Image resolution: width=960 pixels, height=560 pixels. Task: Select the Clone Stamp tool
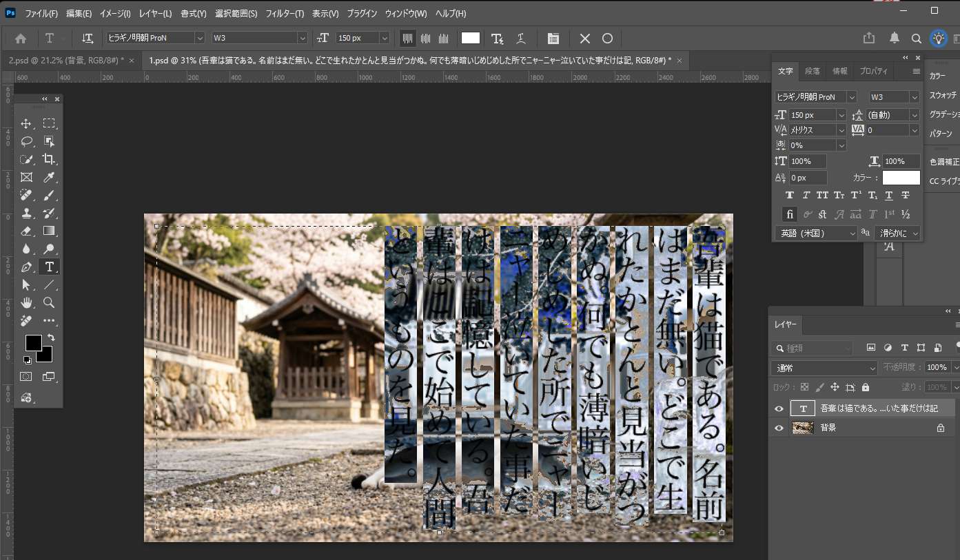pos(26,213)
